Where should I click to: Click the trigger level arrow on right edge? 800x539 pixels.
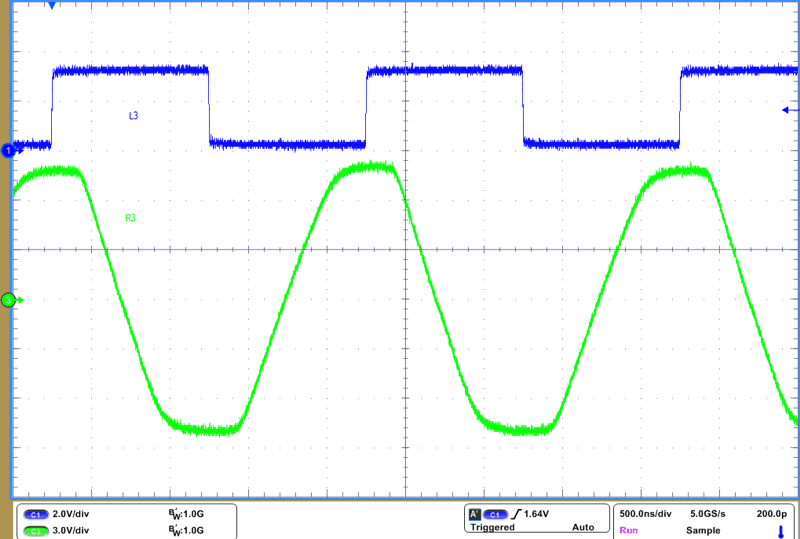[x=787, y=110]
